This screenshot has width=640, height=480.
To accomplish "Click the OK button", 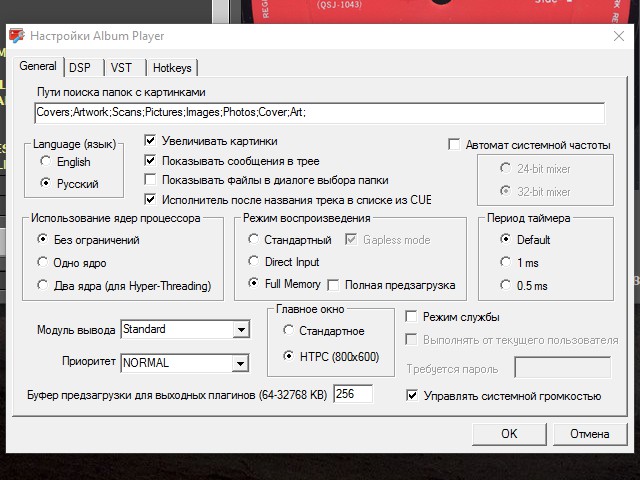I will point(509,434).
